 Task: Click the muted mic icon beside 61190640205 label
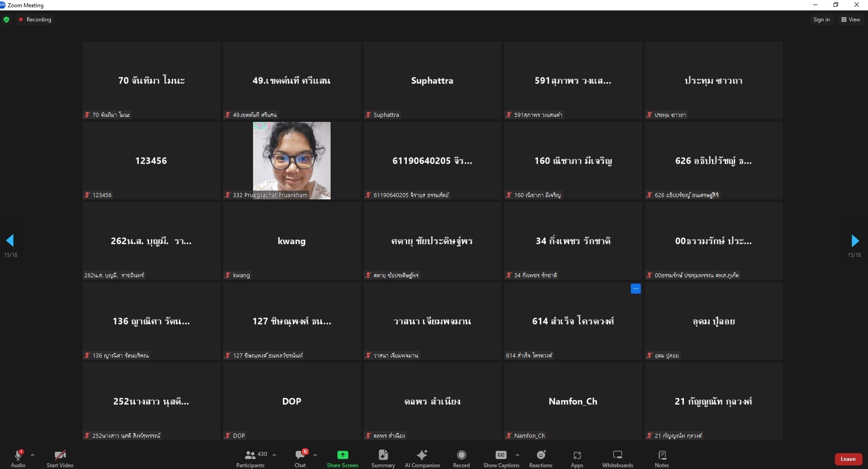tap(368, 195)
